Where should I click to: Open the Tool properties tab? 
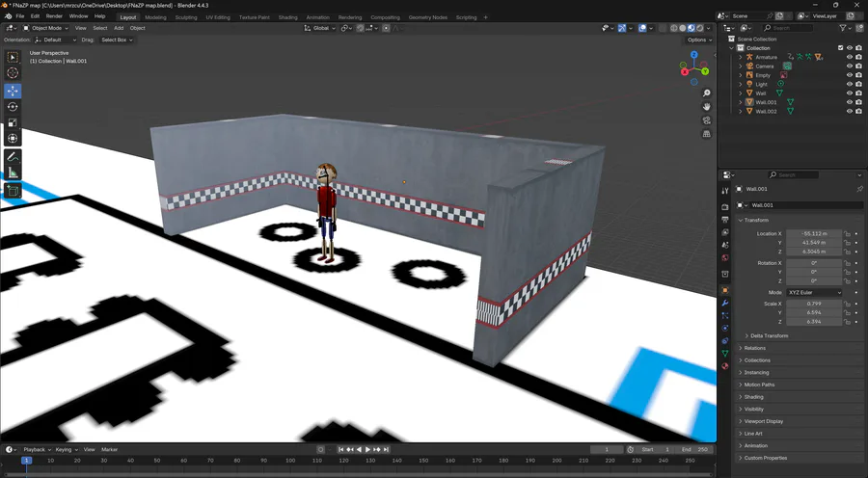[725, 191]
